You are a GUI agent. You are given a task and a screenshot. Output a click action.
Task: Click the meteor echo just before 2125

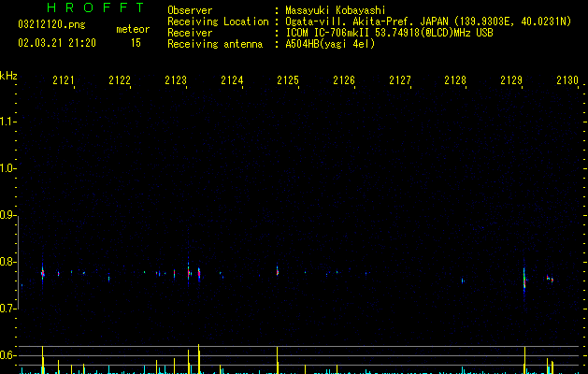click(x=278, y=271)
